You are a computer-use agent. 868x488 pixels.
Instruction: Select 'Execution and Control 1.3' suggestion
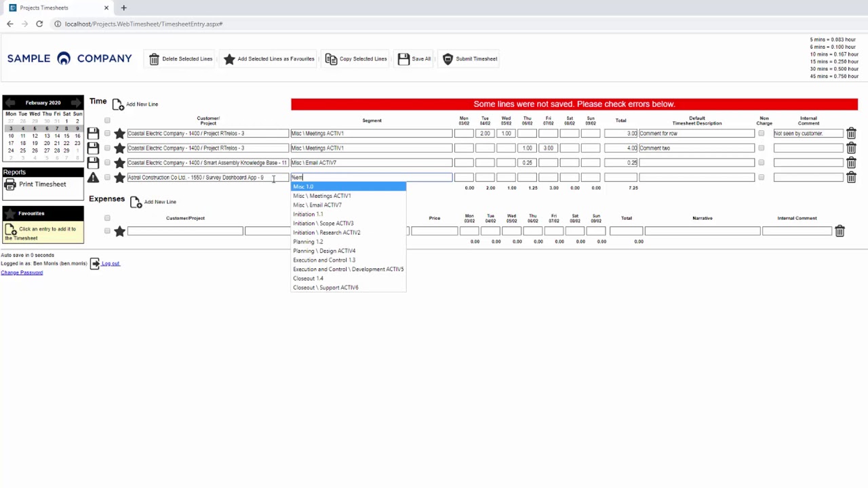click(x=349, y=260)
